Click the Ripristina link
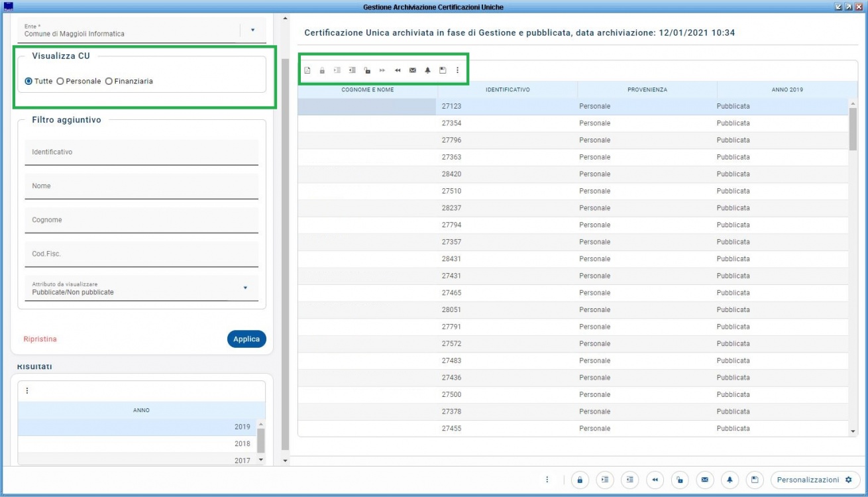This screenshot has height=497, width=868. coord(40,339)
